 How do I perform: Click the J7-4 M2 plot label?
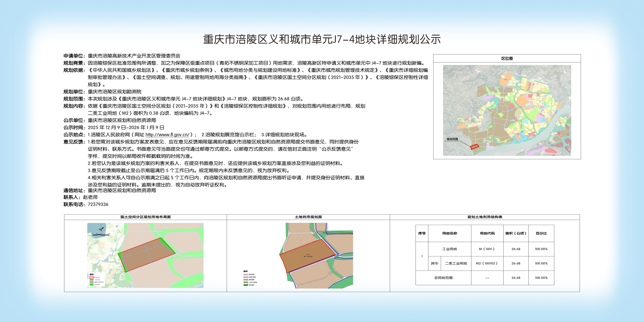(308, 255)
